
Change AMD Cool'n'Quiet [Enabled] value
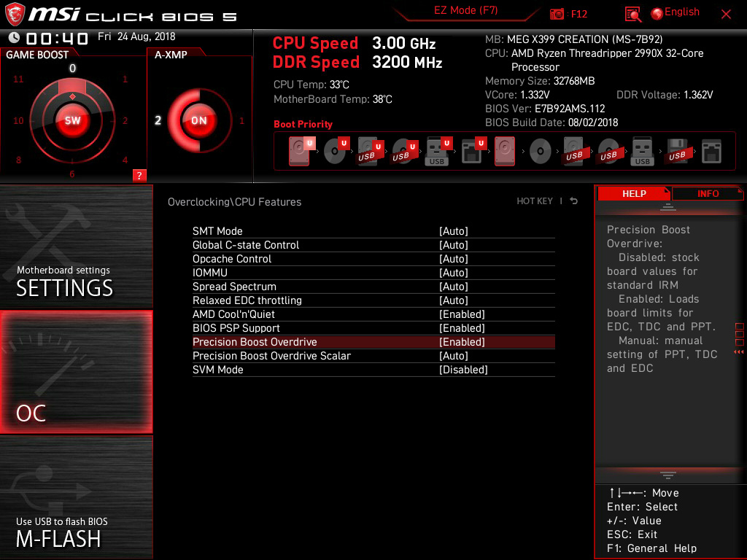pos(462,314)
